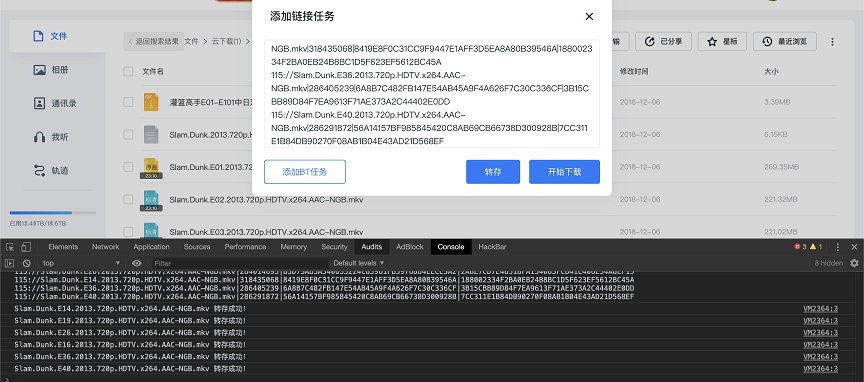Click the 文件 breadcrumb link
Image resolution: width=864 pixels, height=382 pixels.
tap(191, 41)
